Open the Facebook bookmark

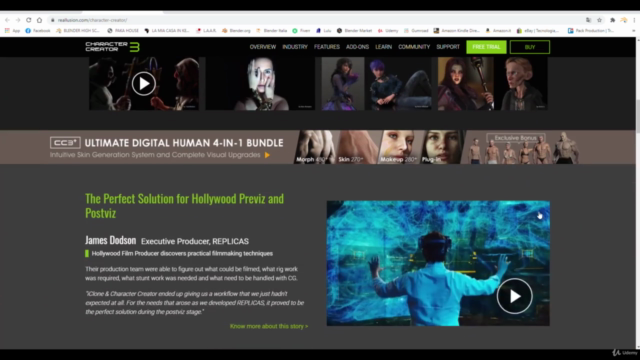coord(38,31)
